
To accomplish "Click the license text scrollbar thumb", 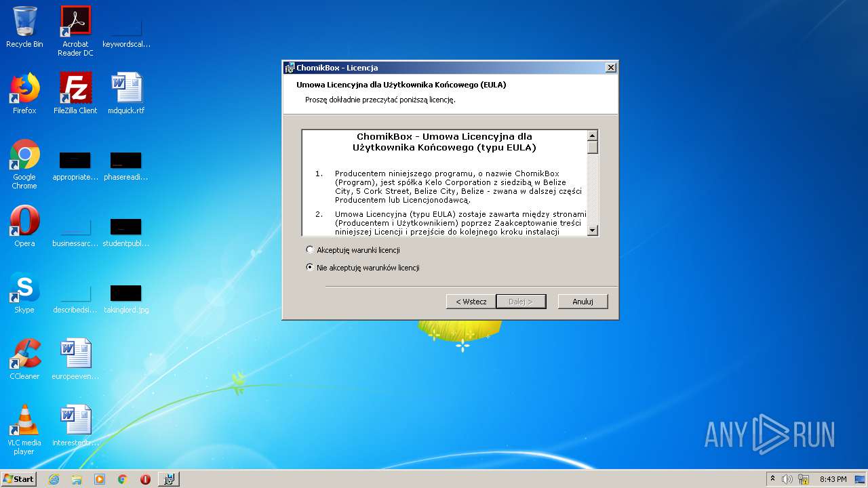I will click(593, 147).
